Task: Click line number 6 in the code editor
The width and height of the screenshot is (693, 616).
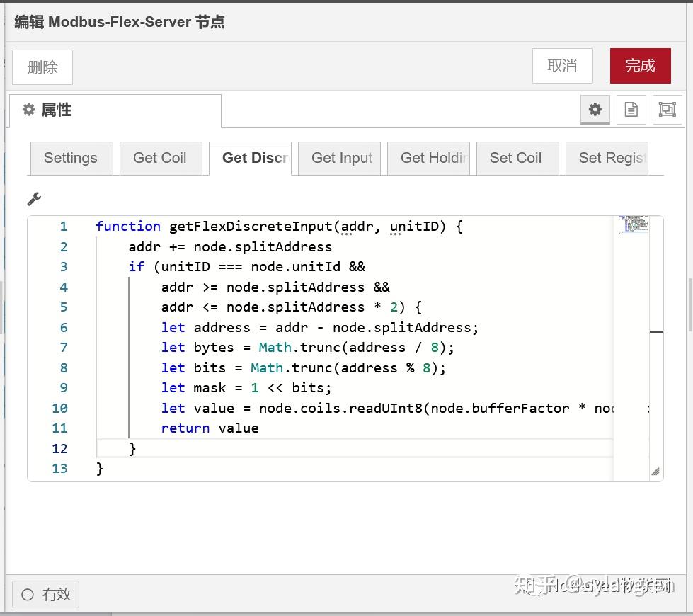Action: coord(63,327)
